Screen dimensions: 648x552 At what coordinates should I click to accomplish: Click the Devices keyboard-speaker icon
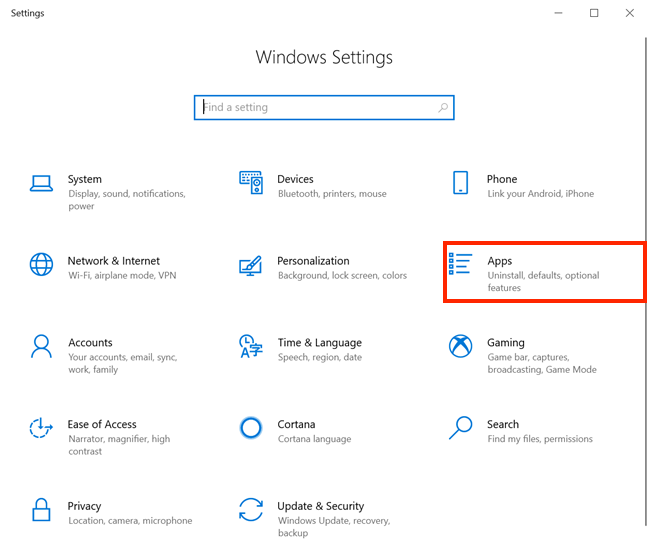pos(251,183)
